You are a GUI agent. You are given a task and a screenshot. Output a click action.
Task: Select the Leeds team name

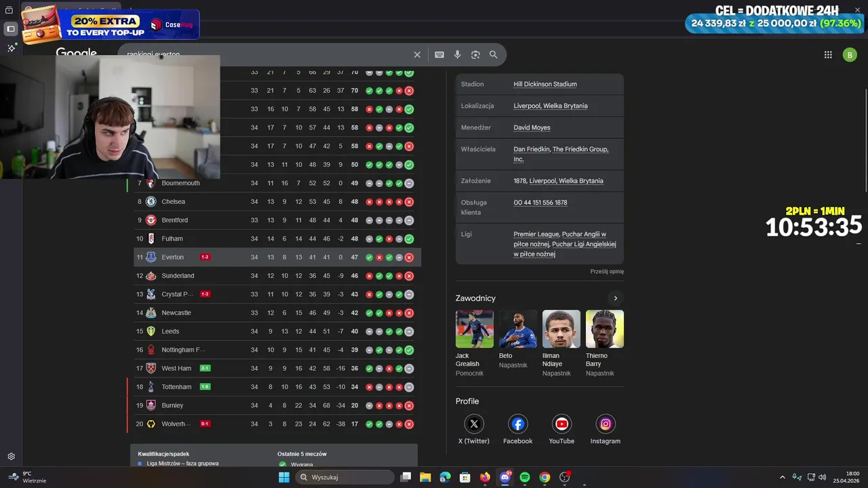point(172,331)
